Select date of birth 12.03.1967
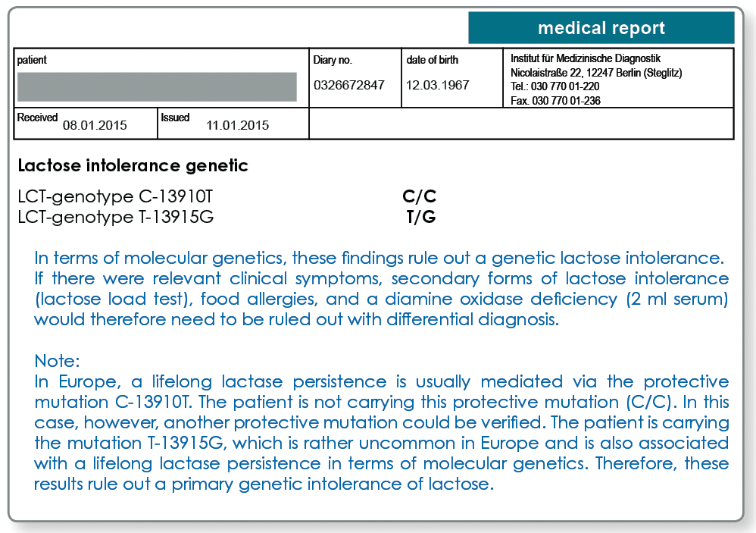The height and width of the screenshot is (533, 756). coord(437,86)
